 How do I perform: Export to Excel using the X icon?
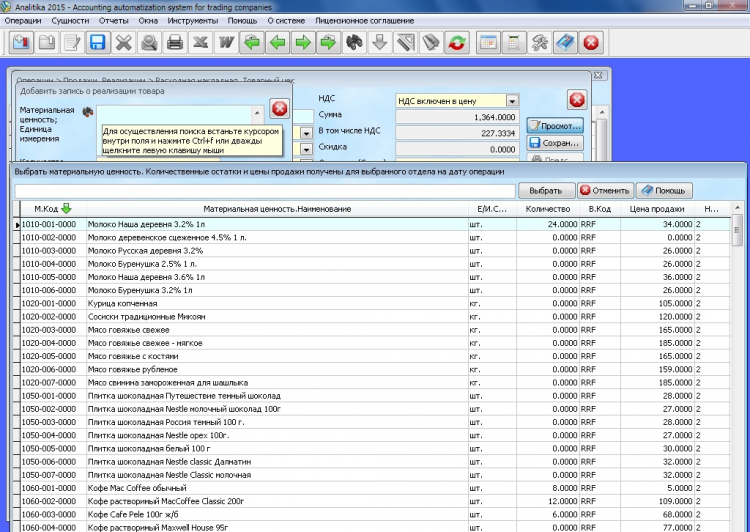(x=200, y=43)
